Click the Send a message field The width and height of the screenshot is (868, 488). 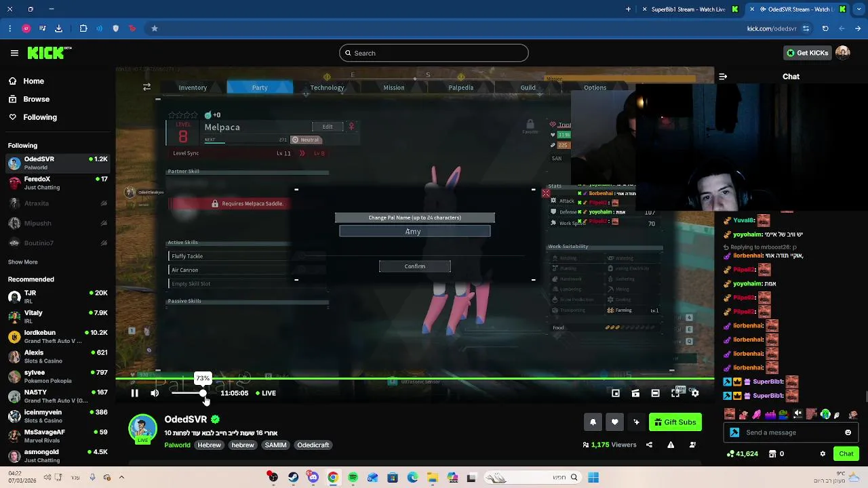click(x=790, y=432)
